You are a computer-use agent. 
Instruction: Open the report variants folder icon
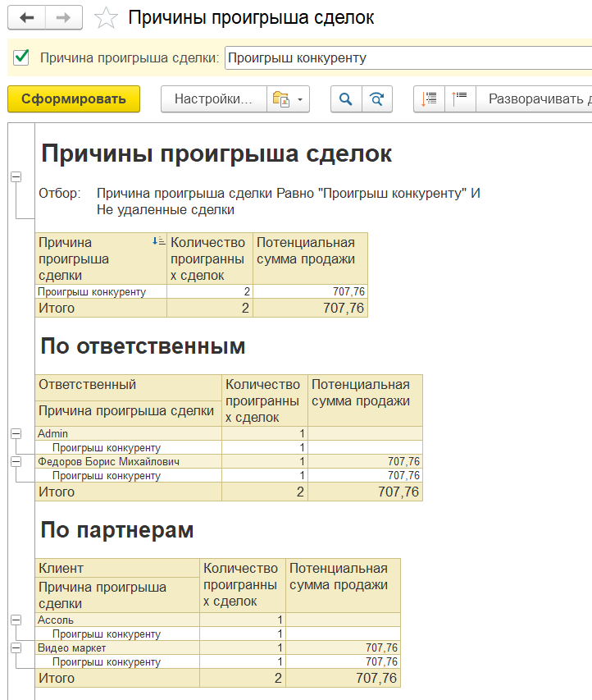coord(281,99)
